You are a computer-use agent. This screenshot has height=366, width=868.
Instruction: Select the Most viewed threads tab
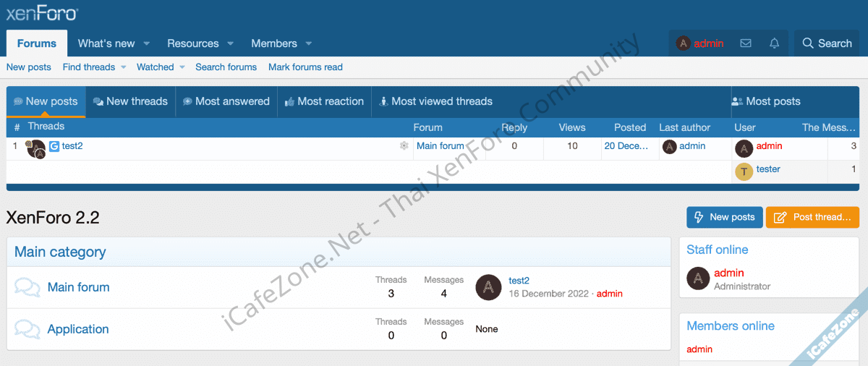point(435,101)
